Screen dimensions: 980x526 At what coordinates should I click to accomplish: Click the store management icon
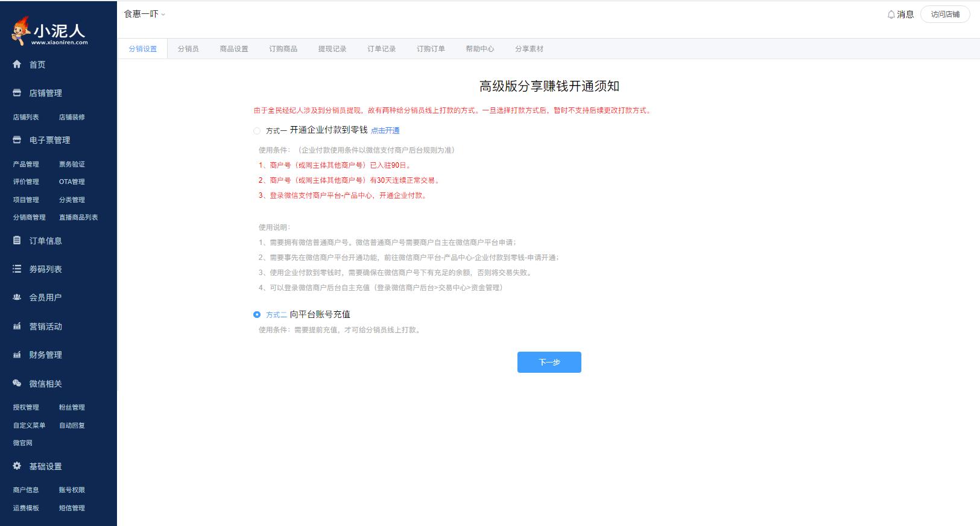(x=17, y=93)
